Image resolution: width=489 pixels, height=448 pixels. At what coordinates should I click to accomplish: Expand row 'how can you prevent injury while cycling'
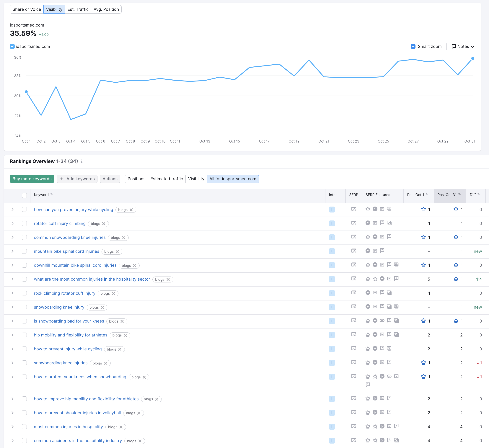click(x=12, y=210)
